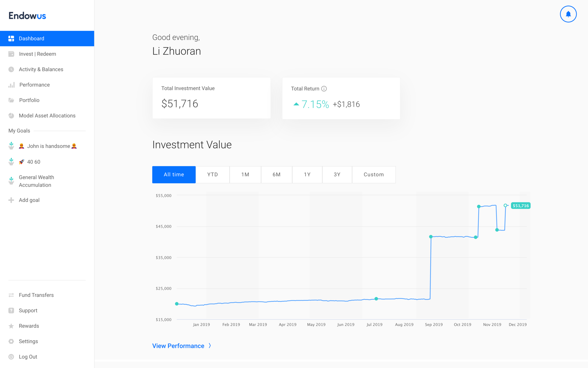Screen dimensions: 588x368
Task: Select the YTD time range
Action: (x=212, y=174)
